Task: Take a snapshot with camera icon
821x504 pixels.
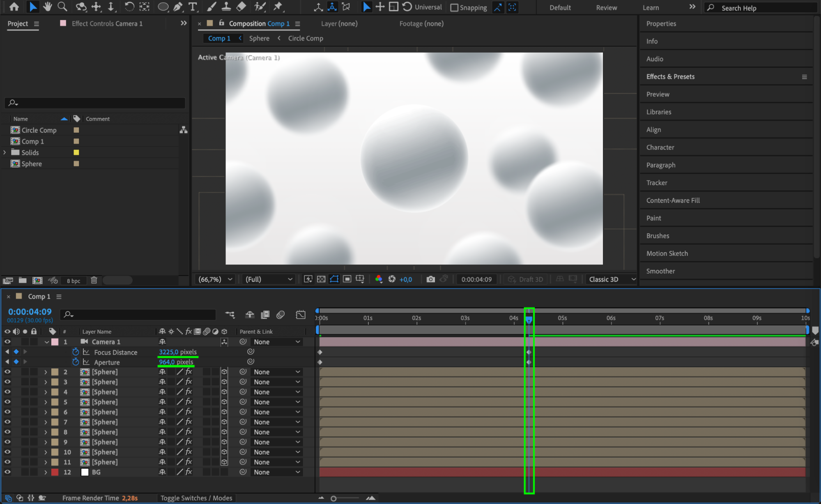Action: (430, 279)
